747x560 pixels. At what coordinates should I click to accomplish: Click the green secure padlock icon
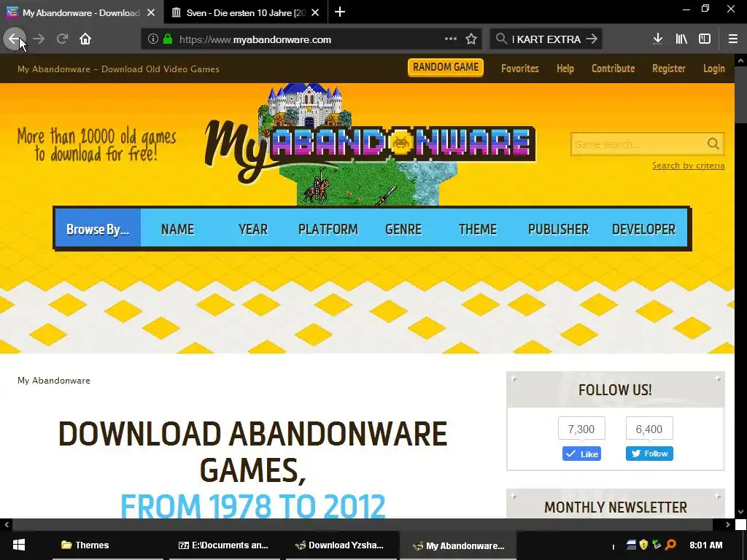click(168, 39)
